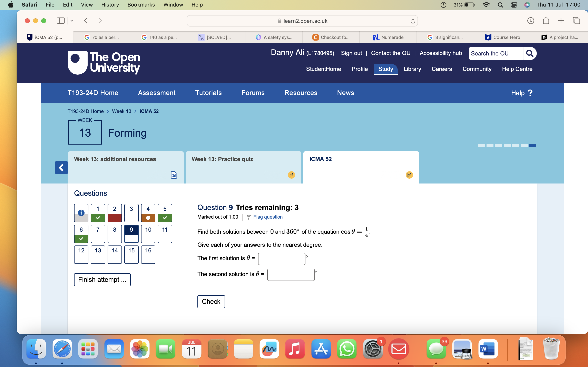Open Control Centre in menu bar

point(514,5)
